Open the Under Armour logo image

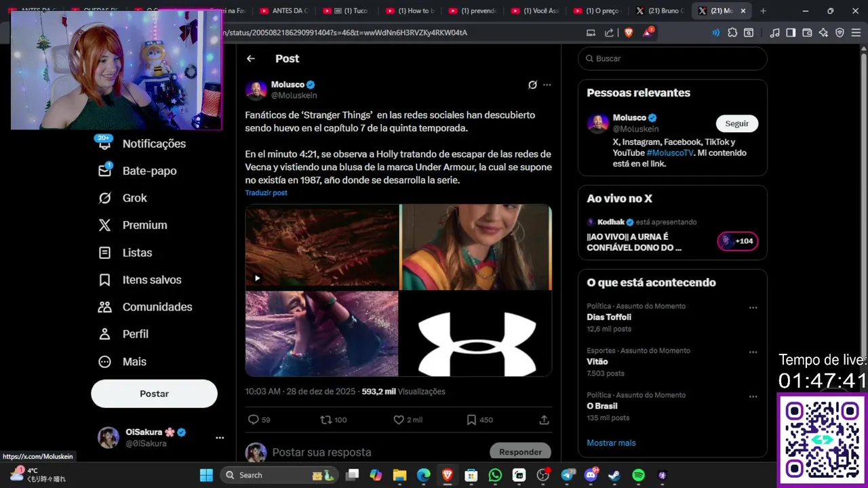point(475,334)
